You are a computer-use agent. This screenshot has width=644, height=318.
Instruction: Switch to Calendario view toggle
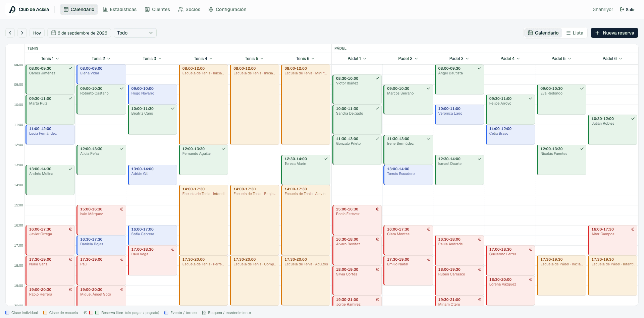pos(543,33)
